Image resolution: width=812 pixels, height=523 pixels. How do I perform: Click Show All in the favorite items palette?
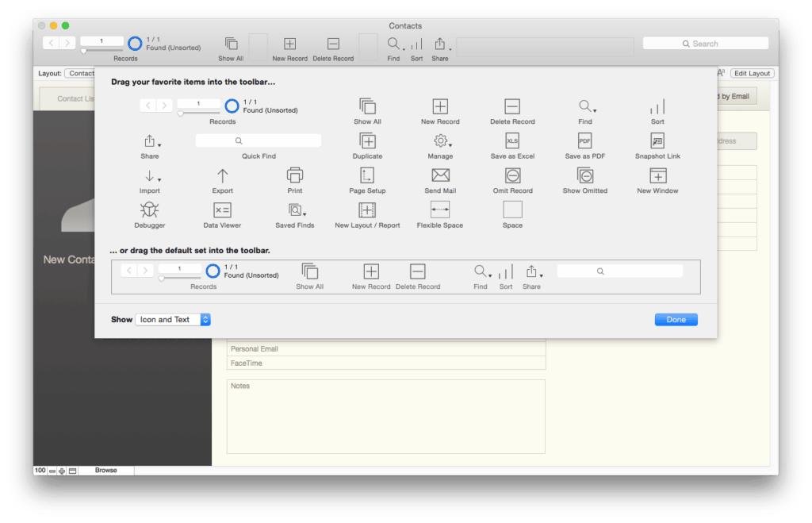click(x=367, y=111)
